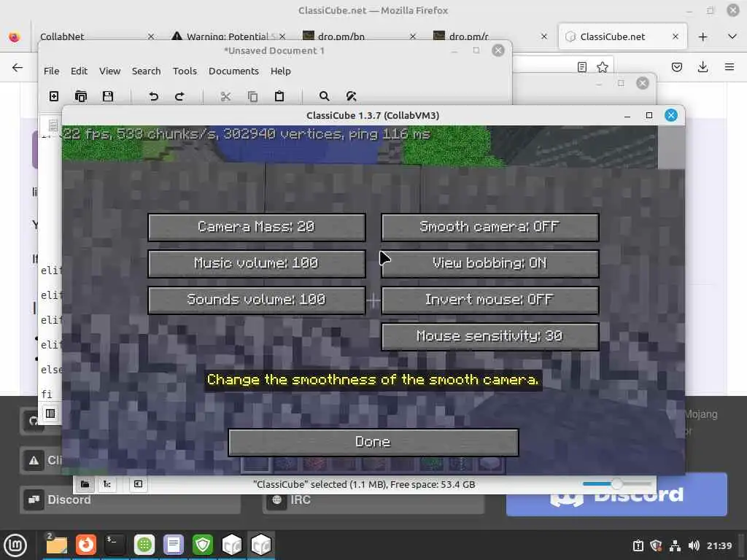Open the Tools menu in text editor
The height and width of the screenshot is (560, 747).
(185, 71)
